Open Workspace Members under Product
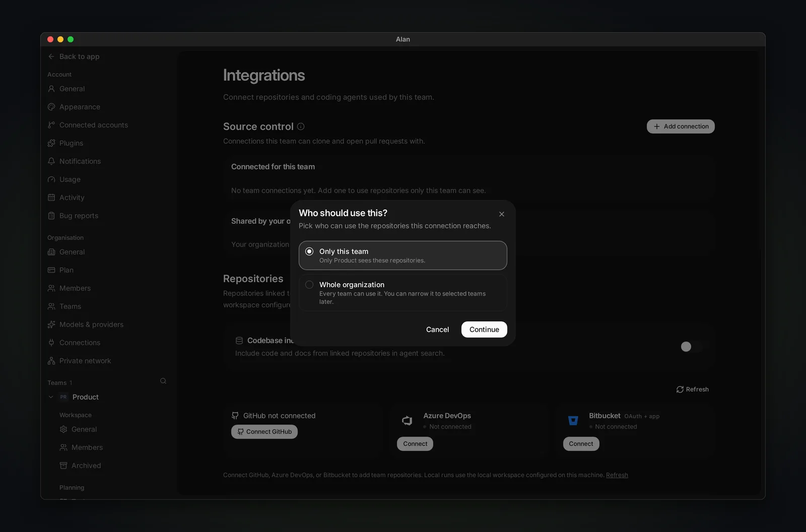Screen dimensions: 806x532 pos(81,447)
